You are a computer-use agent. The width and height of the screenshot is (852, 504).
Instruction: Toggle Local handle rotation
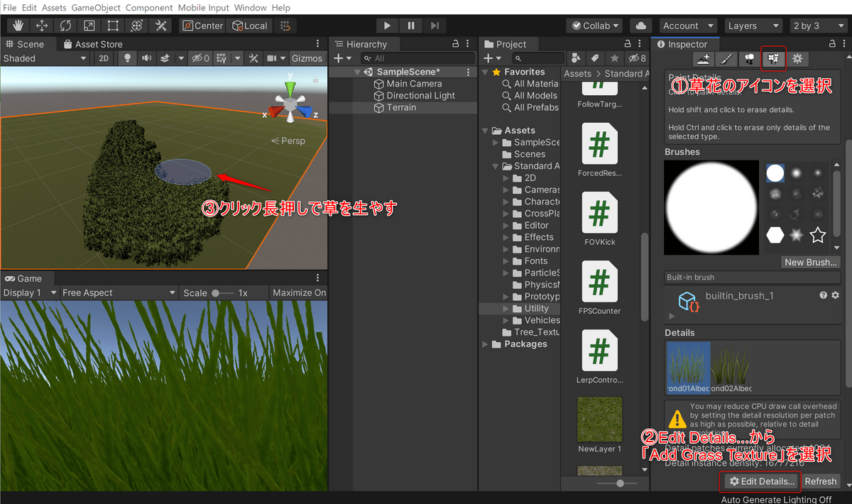pos(250,26)
